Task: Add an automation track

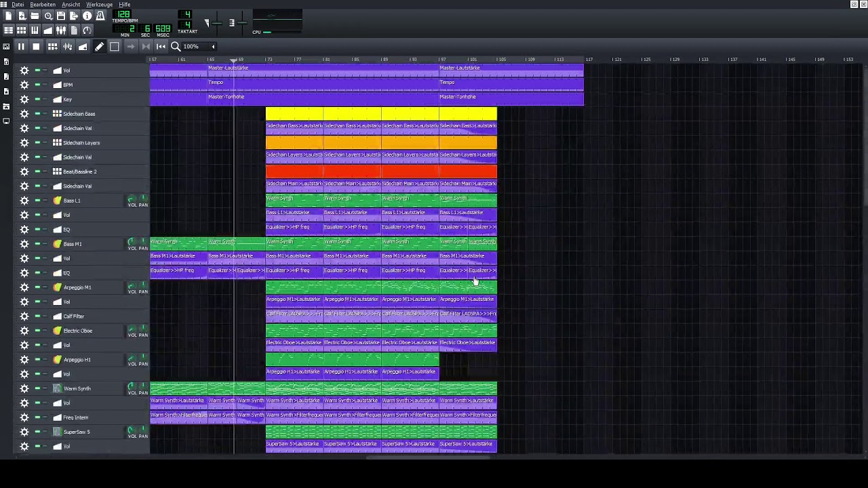Action: click(x=83, y=46)
